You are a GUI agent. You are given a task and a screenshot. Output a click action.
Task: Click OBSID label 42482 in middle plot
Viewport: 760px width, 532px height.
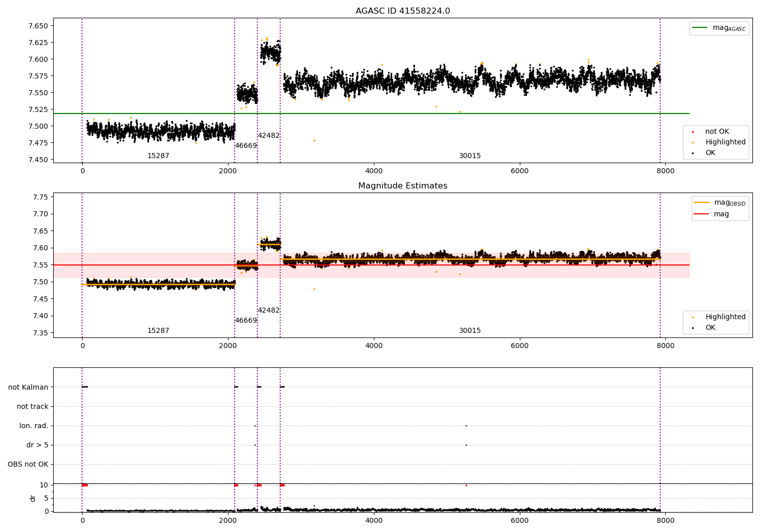pyautogui.click(x=269, y=311)
